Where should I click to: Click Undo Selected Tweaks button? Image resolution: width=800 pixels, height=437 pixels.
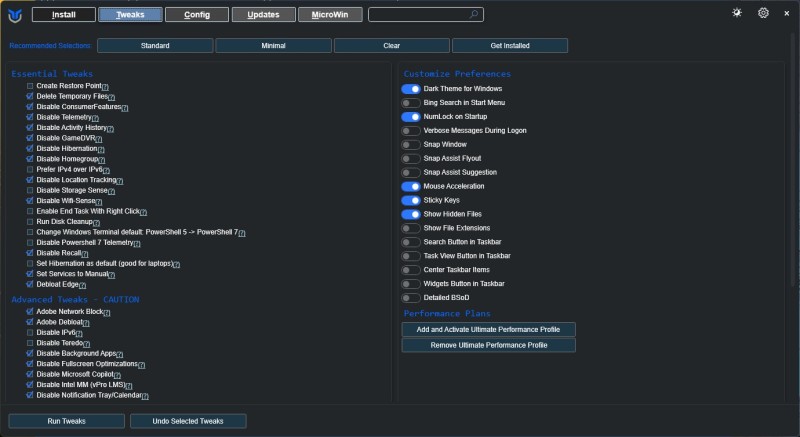pyautogui.click(x=188, y=421)
